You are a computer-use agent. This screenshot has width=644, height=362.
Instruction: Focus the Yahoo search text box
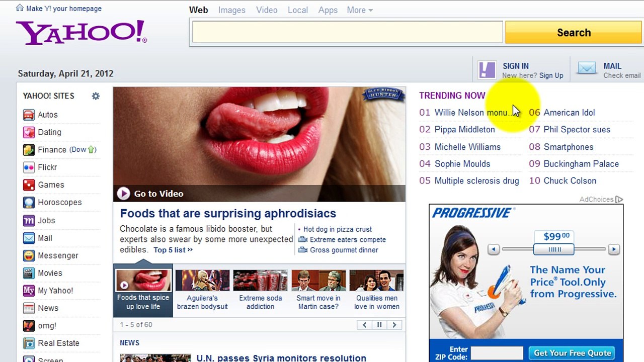tap(347, 33)
